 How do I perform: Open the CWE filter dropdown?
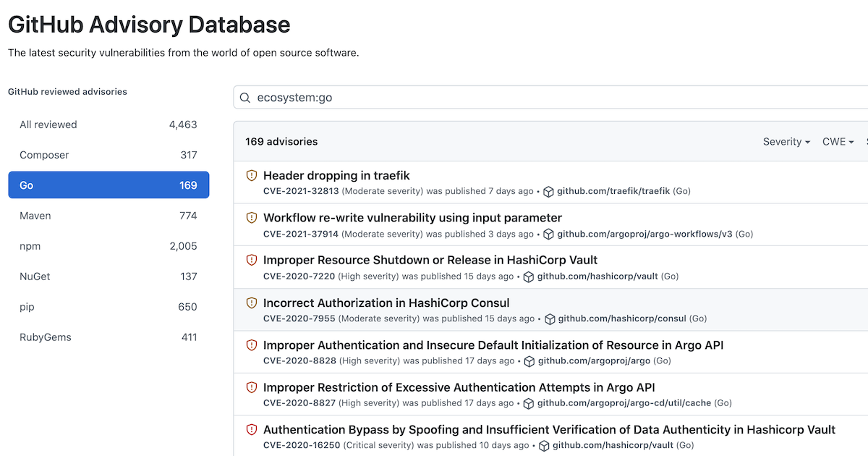[838, 141]
